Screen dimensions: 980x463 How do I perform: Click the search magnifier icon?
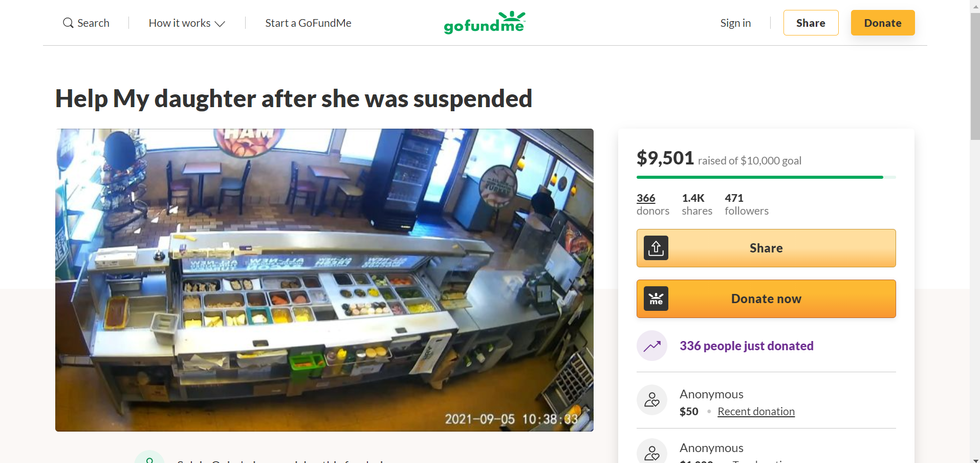68,23
